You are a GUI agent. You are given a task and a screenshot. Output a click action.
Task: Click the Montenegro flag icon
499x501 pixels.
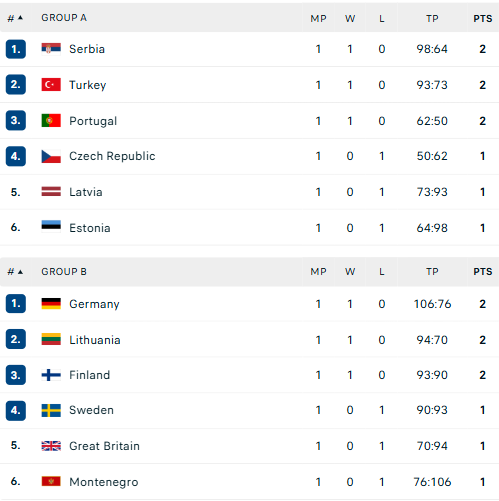click(51, 481)
